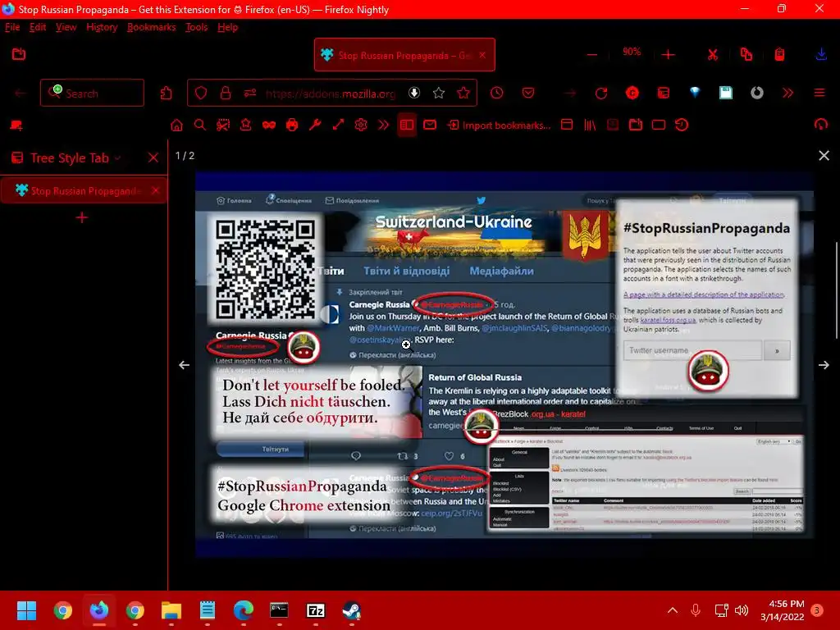Show hidden tray icons chevron
This screenshot has width=840, height=630.
[673, 610]
